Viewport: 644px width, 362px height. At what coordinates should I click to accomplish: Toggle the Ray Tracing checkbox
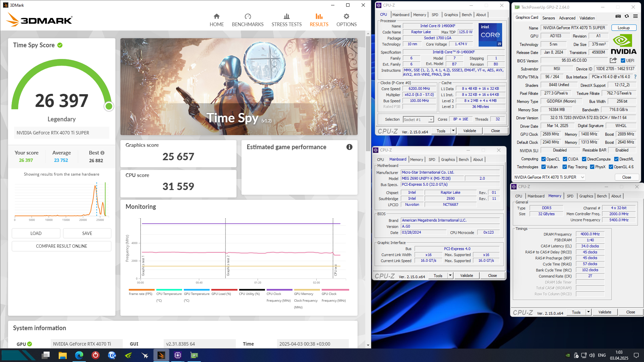pos(565,167)
